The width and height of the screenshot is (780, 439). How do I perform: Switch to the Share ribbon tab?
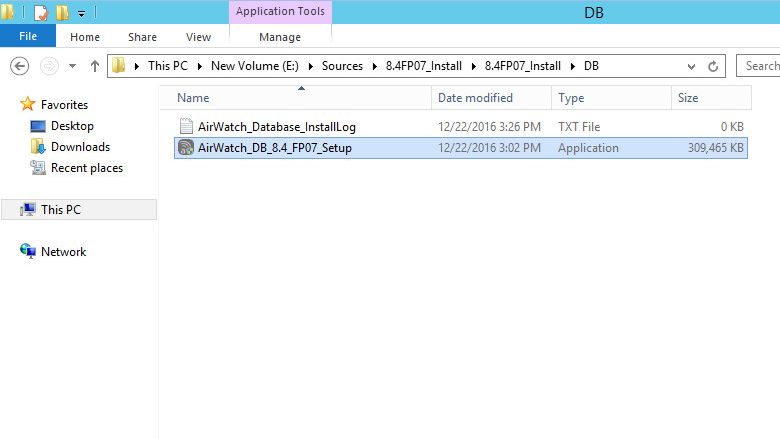142,37
